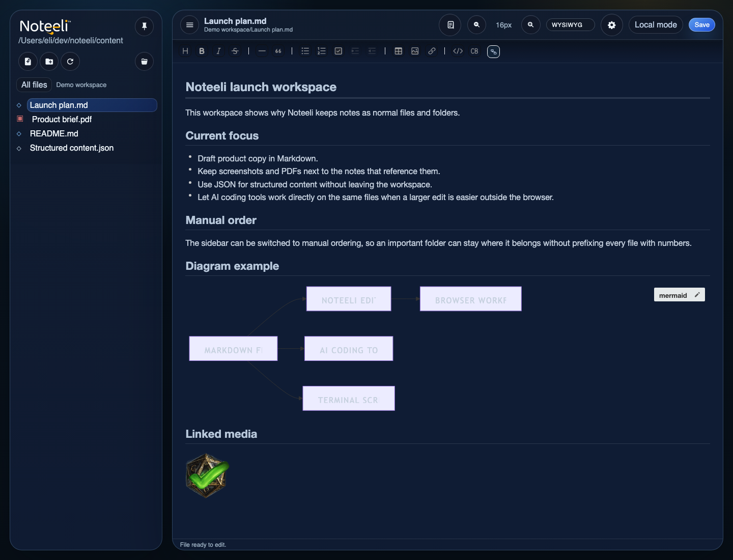Toggle strikethrough formatting
The width and height of the screenshot is (733, 560).
tap(235, 51)
